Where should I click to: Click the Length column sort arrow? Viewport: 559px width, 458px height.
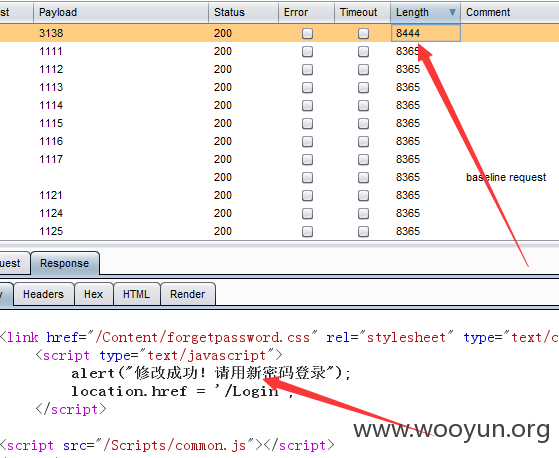point(452,12)
